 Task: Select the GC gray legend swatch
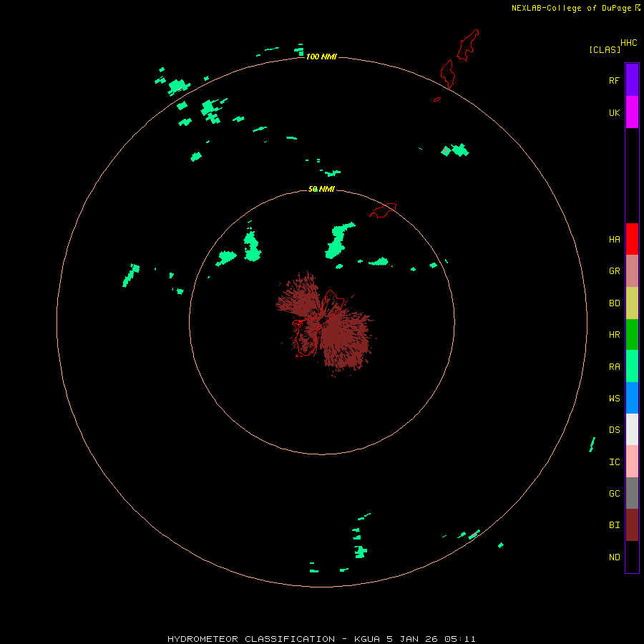[632, 493]
